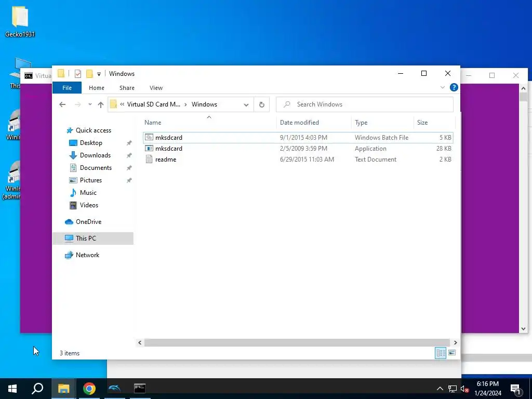The image size is (532, 399).
Task: Launch Chrome from taskbar
Action: click(89, 389)
